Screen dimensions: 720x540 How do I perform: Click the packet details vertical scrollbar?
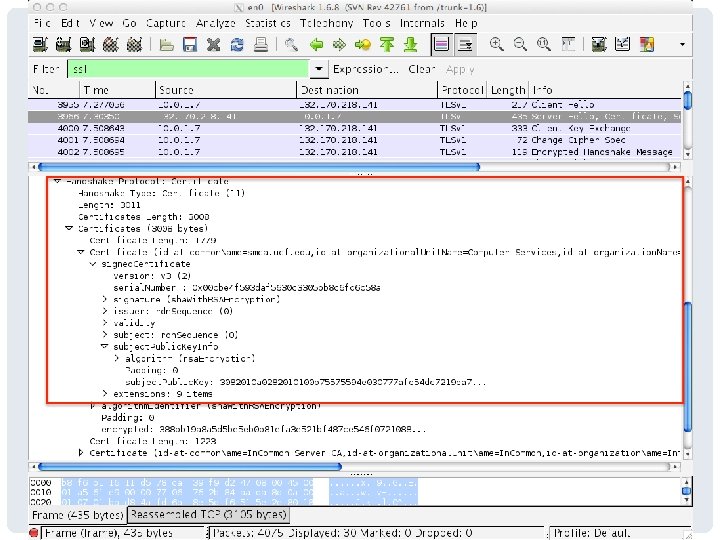[x=687, y=366]
